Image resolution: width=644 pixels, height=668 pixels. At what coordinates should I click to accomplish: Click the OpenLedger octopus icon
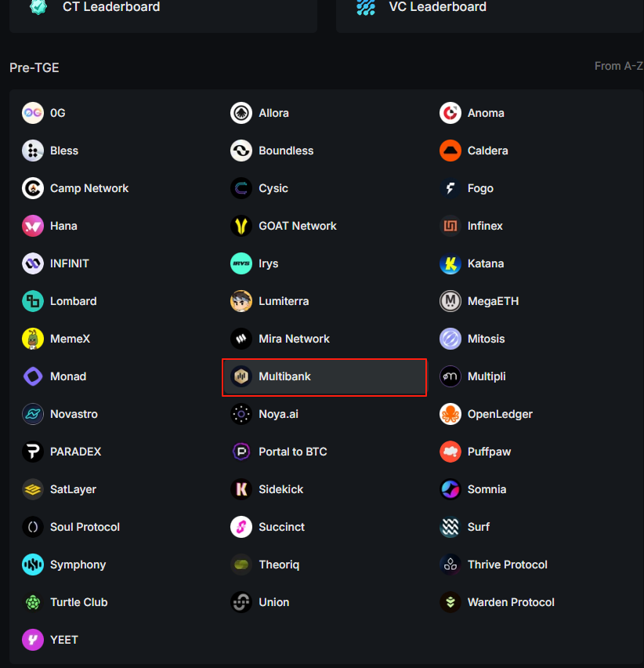[450, 414]
